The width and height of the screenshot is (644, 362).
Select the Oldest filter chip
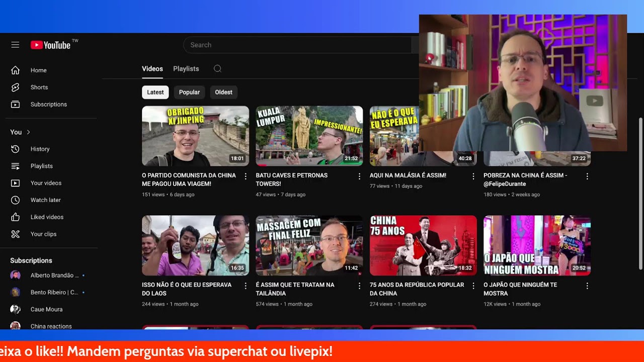[223, 93]
